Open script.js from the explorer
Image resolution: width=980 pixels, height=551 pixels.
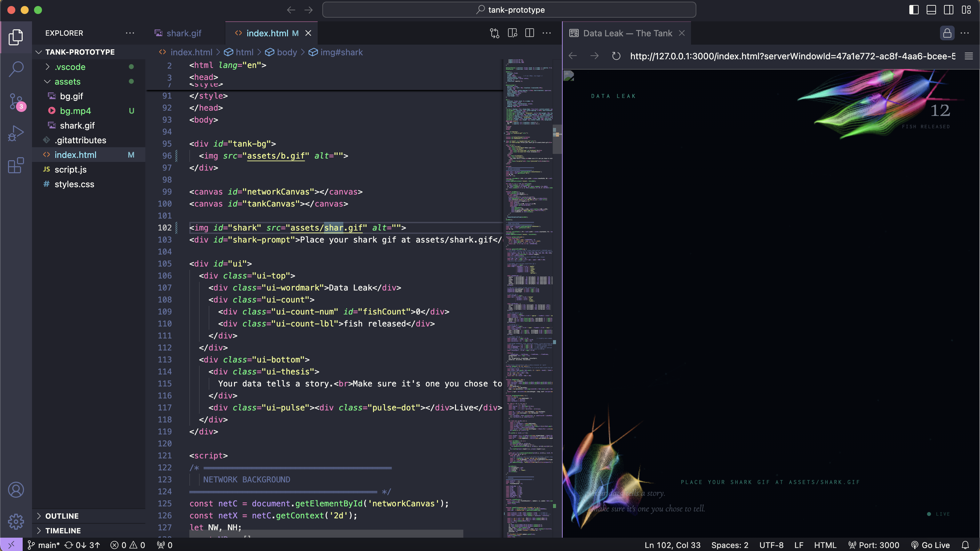pos(70,170)
